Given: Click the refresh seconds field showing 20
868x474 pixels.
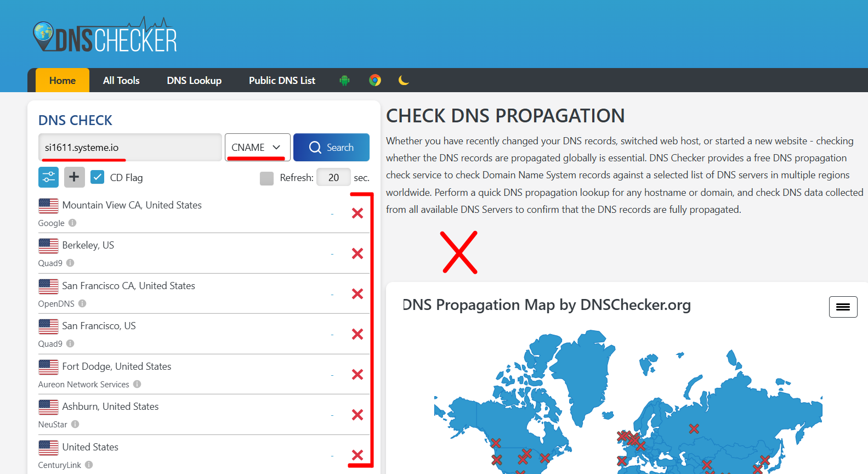Looking at the screenshot, I should click(x=333, y=177).
